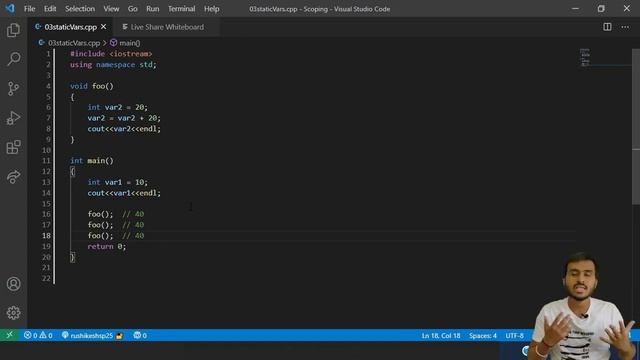The width and height of the screenshot is (640, 360).
Task: Click the // 40 comment on line 18
Action: pos(133,236)
